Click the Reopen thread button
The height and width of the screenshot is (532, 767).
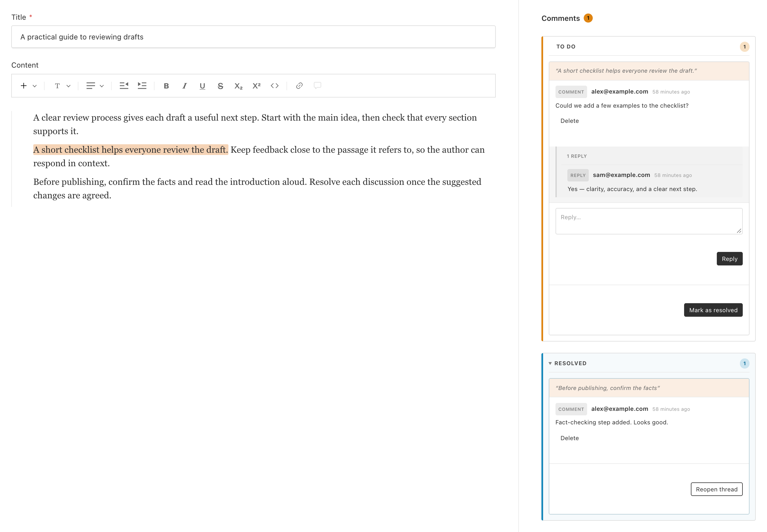tap(716, 489)
